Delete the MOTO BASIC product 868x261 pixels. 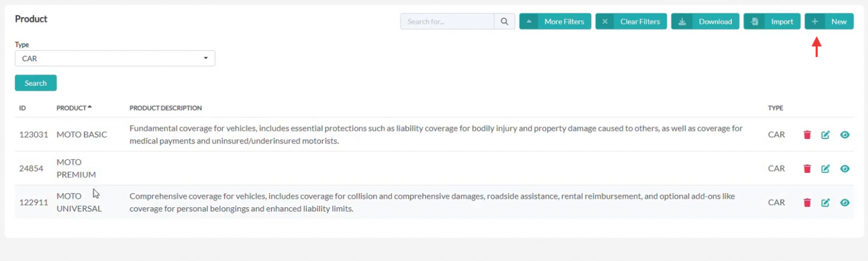click(x=807, y=135)
